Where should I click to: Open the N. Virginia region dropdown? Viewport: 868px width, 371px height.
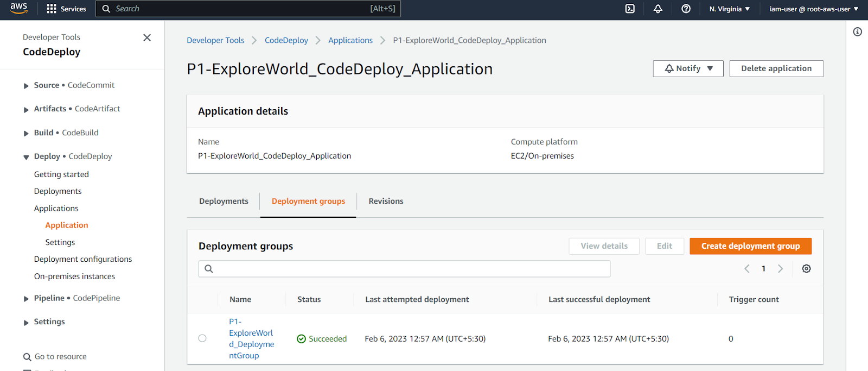[730, 9]
